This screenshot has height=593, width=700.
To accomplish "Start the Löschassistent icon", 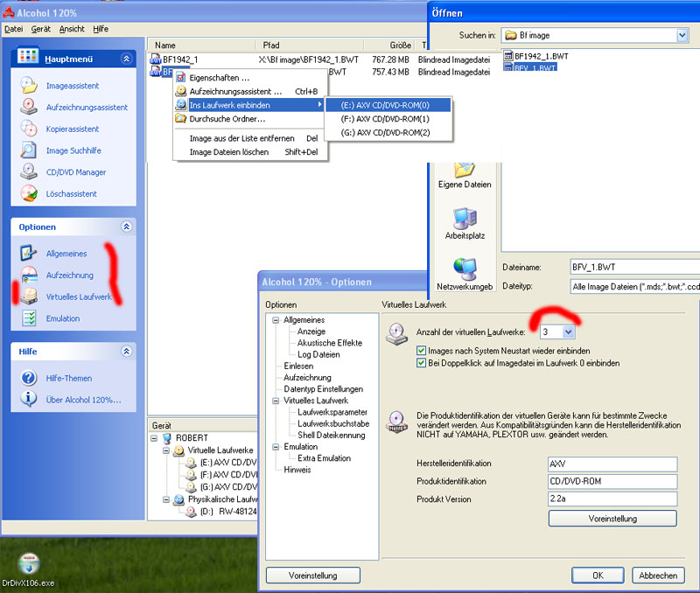I will [x=30, y=193].
